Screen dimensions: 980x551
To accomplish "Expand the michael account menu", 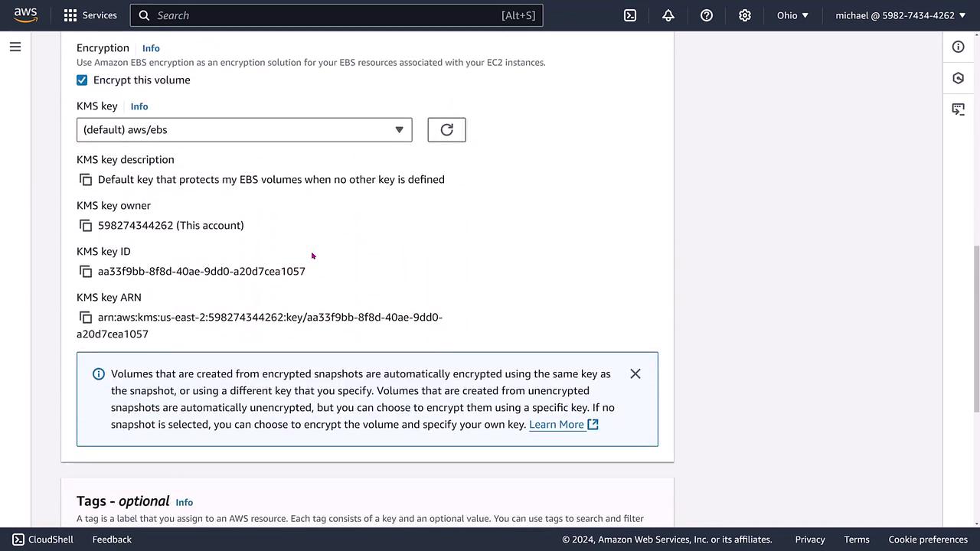I will (900, 15).
